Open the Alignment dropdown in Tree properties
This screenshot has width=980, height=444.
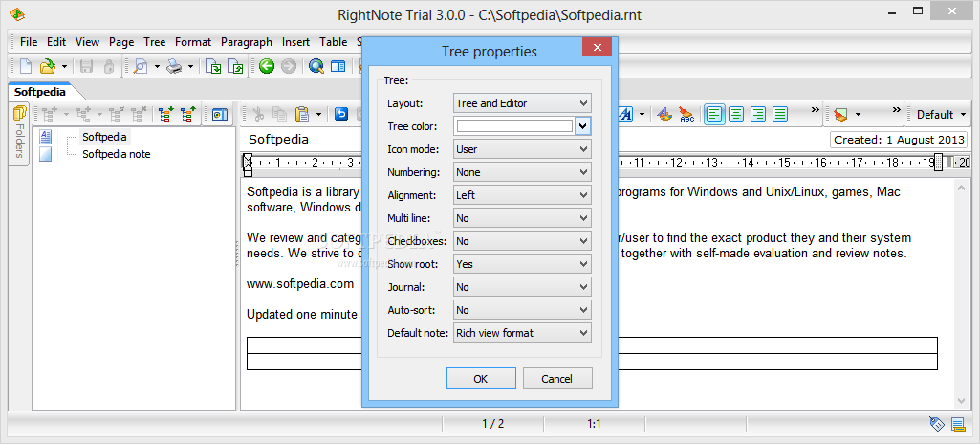point(522,195)
